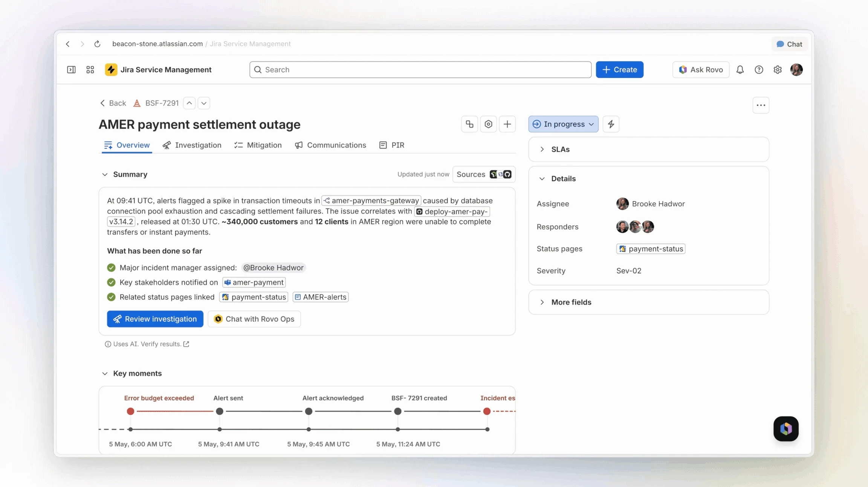
Task: Switch to the Investigation tab
Action: pyautogui.click(x=192, y=145)
